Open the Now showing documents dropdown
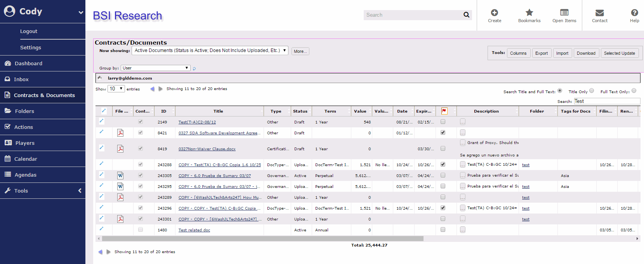This screenshot has height=264, width=644. 210,50
